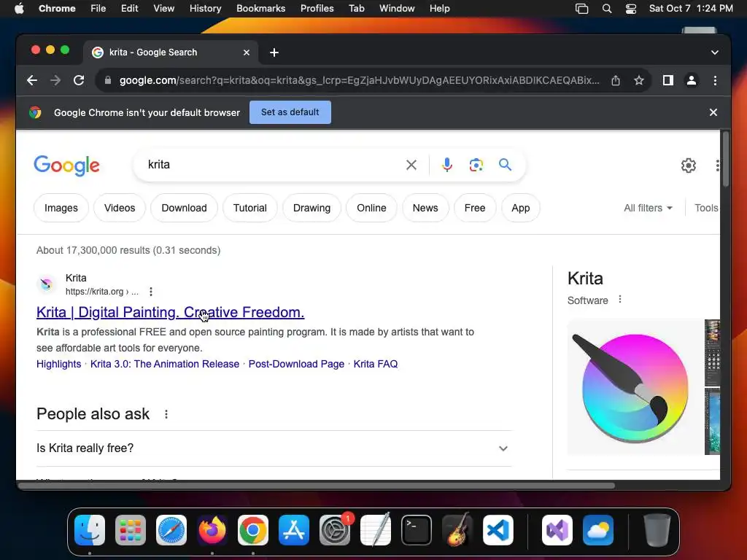747x560 pixels.
Task: Reload the Google search page
Action: (x=79, y=80)
